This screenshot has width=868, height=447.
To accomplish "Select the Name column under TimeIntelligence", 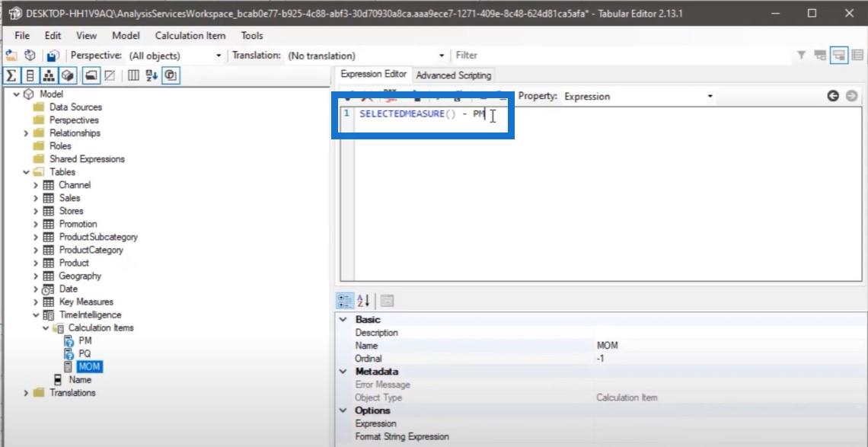I will pyautogui.click(x=80, y=380).
